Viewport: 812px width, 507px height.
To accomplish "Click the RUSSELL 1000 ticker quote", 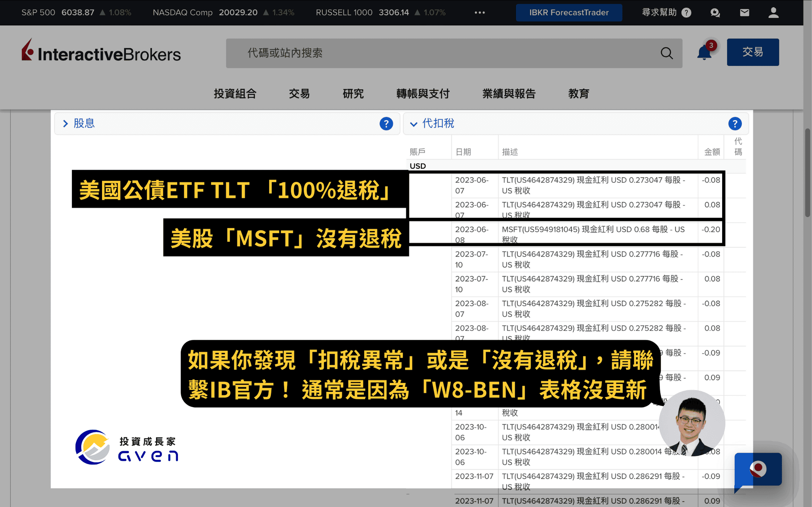I will (381, 13).
